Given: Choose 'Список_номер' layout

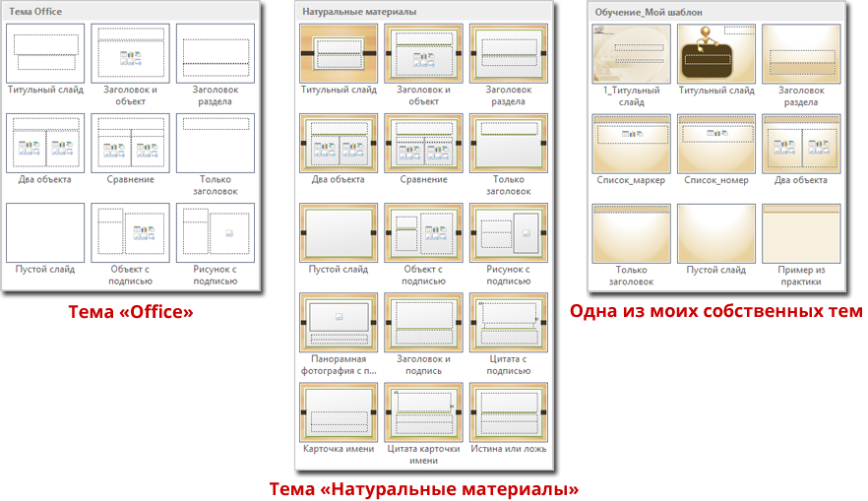Looking at the screenshot, I should tap(716, 144).
